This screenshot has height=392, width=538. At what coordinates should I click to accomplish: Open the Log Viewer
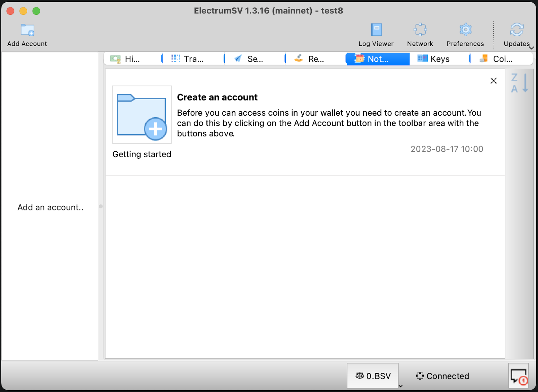click(x=376, y=35)
